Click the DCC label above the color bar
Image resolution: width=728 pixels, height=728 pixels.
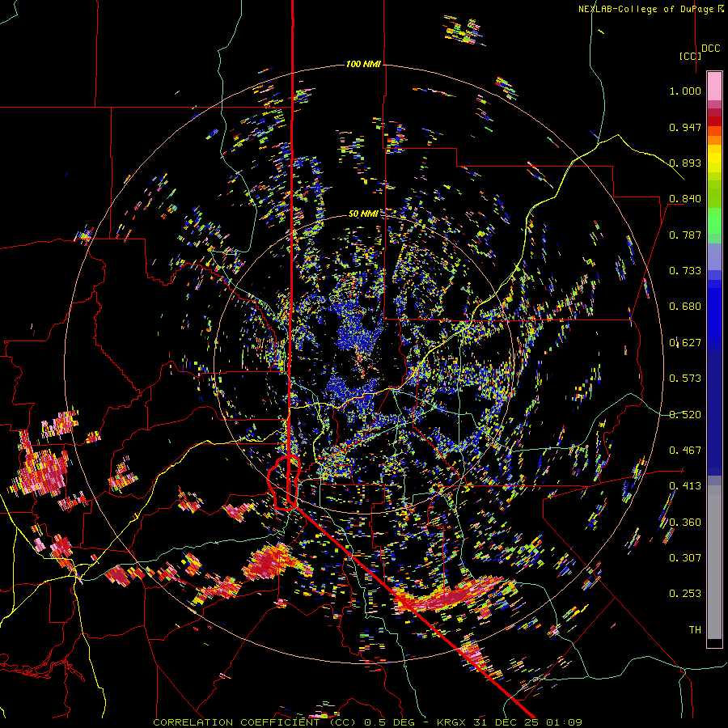(711, 49)
